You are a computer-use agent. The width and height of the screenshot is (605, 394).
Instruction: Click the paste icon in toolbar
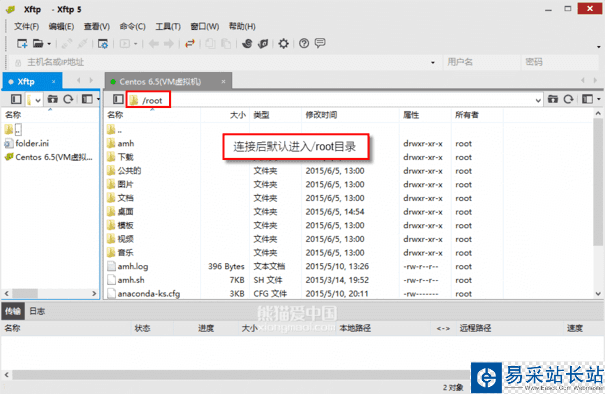[x=226, y=44]
